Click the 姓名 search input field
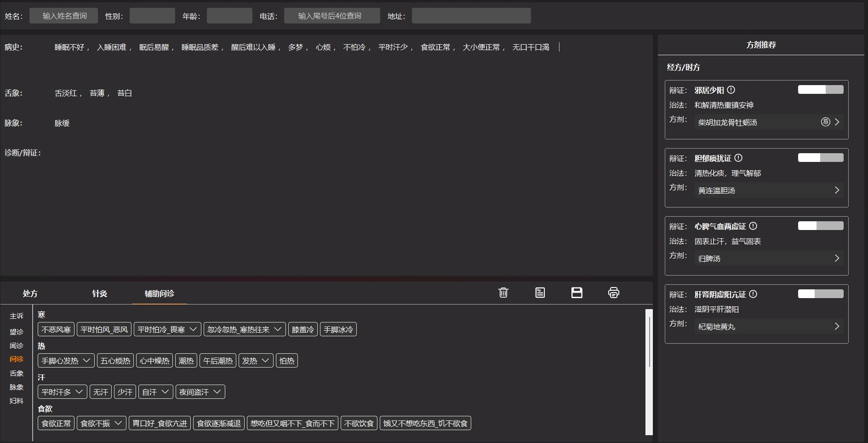 pyautogui.click(x=64, y=16)
